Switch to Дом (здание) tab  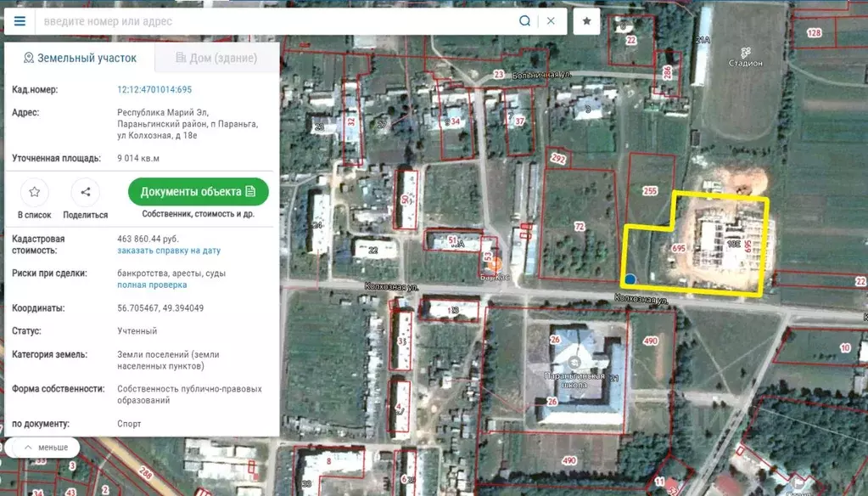(216, 58)
